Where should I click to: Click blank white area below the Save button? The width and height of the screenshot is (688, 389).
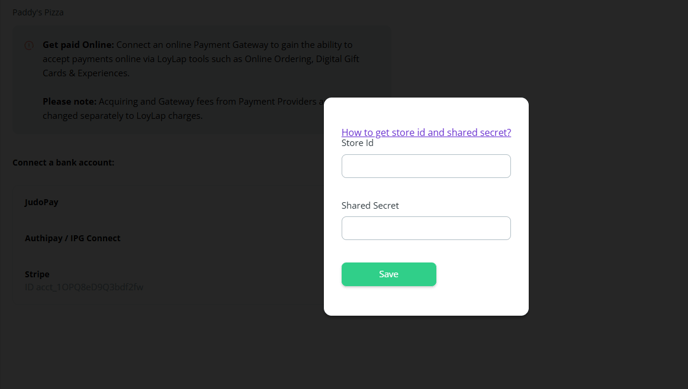pyautogui.click(x=426, y=301)
